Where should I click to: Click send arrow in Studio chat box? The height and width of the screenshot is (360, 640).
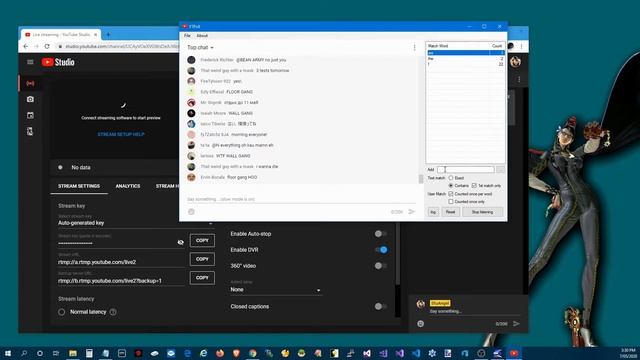pyautogui.click(x=516, y=324)
